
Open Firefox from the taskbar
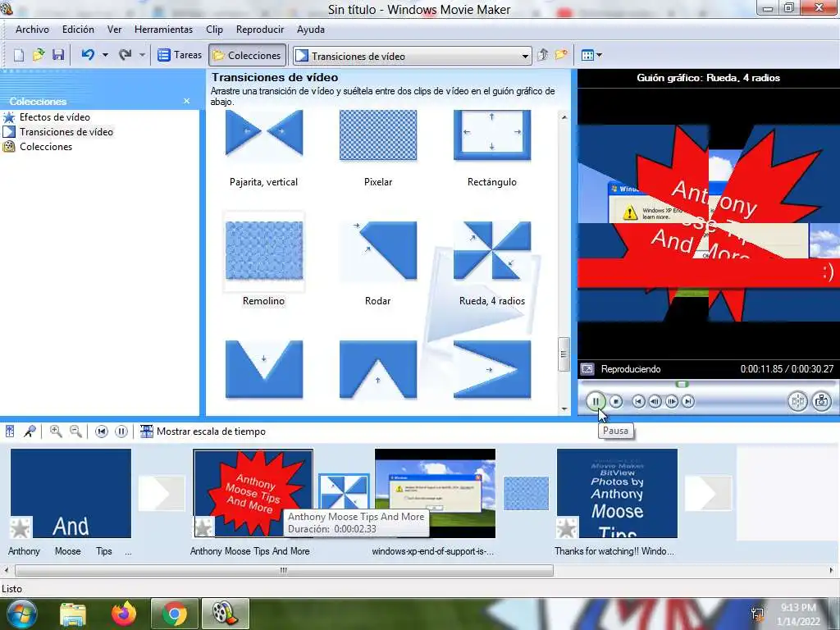pos(124,614)
